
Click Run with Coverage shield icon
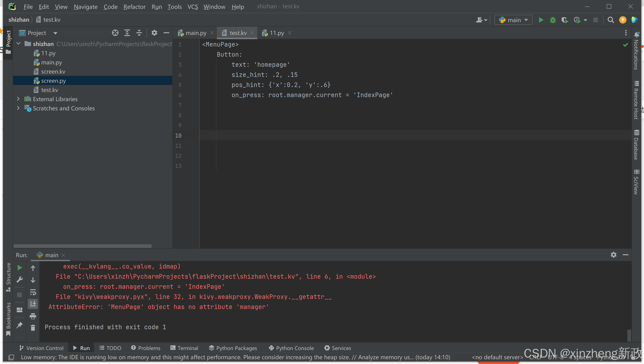(x=564, y=20)
